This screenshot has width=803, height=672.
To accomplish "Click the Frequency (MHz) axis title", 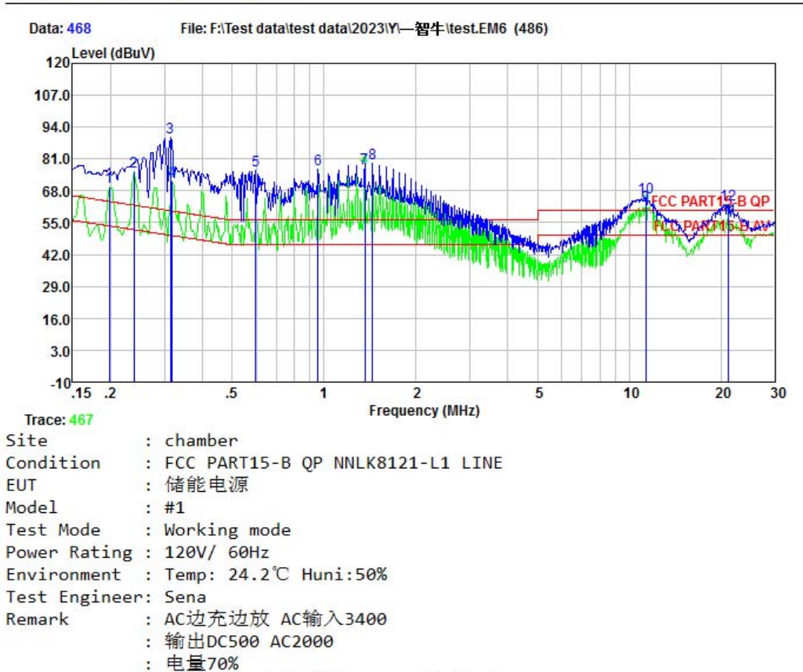I will point(424,410).
